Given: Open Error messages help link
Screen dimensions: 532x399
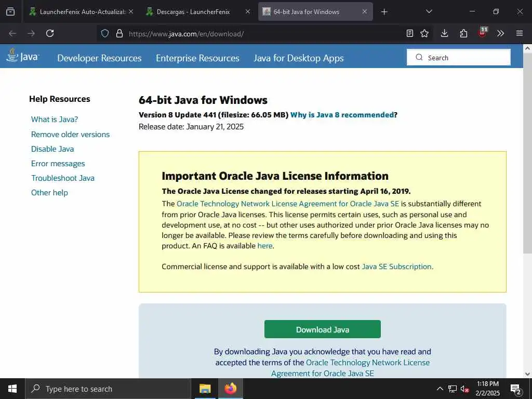Looking at the screenshot, I should (58, 164).
